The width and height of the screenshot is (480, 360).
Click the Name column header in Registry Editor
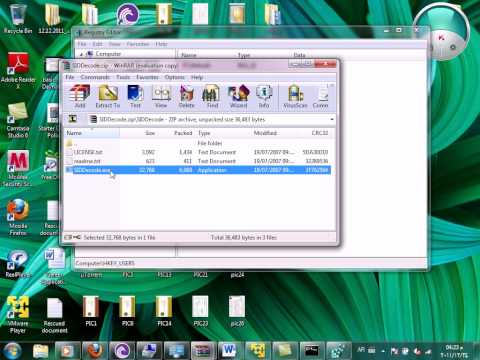(x=189, y=55)
